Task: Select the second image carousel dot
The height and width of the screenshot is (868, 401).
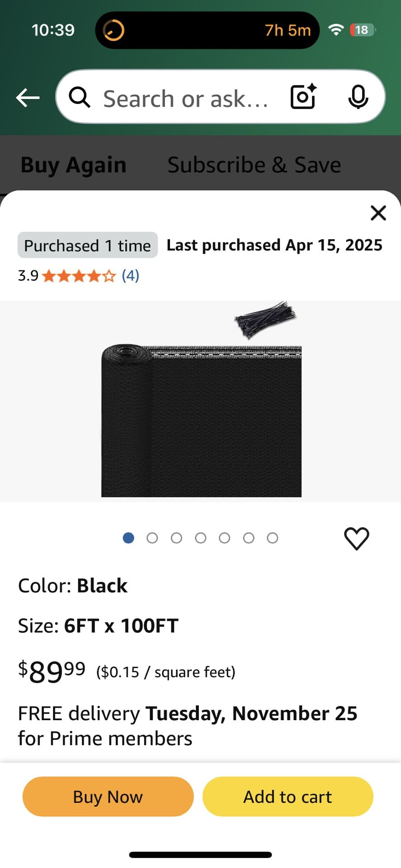Action: (152, 538)
